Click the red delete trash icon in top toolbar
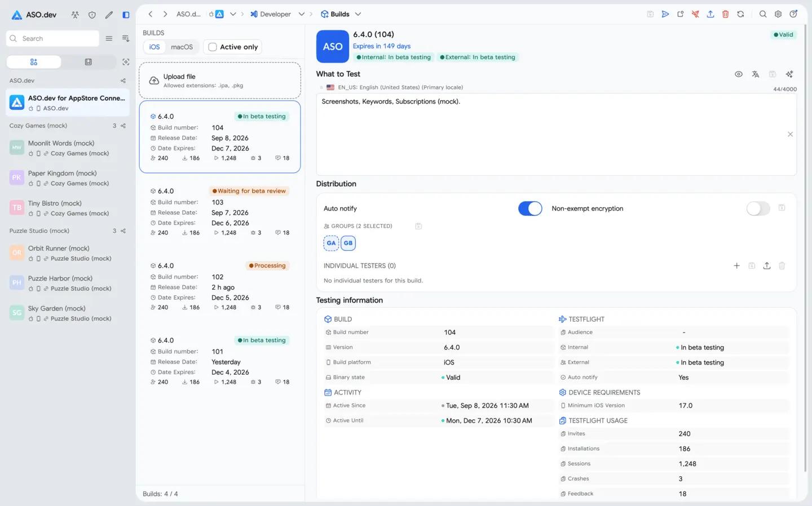 pos(726,14)
